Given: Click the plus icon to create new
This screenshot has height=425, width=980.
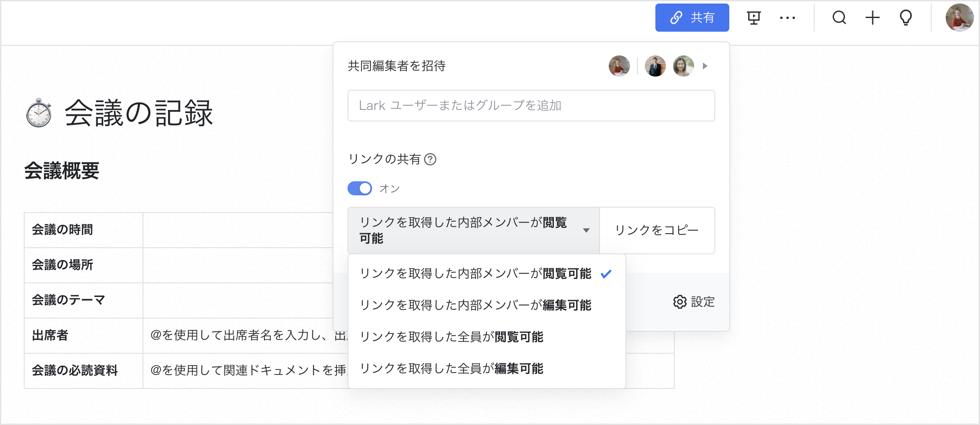Looking at the screenshot, I should (x=872, y=18).
